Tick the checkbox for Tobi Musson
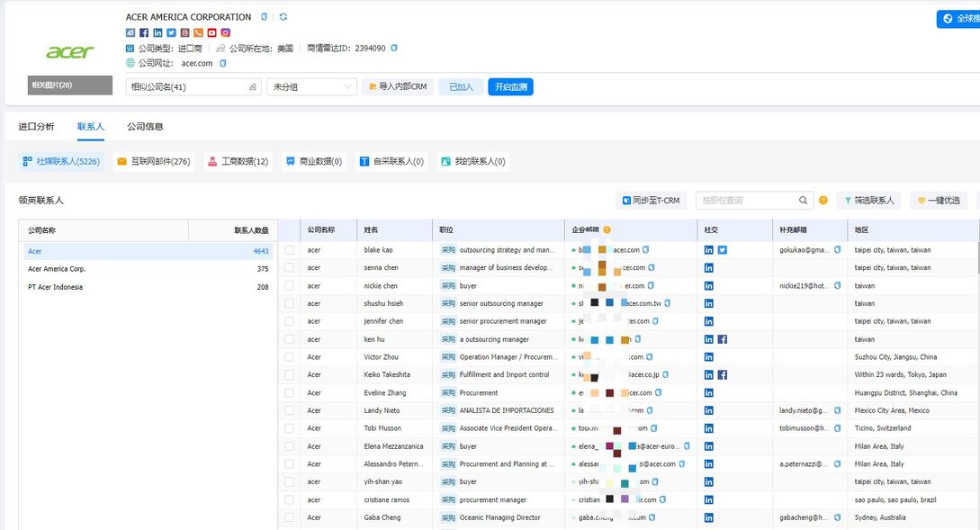 (290, 428)
